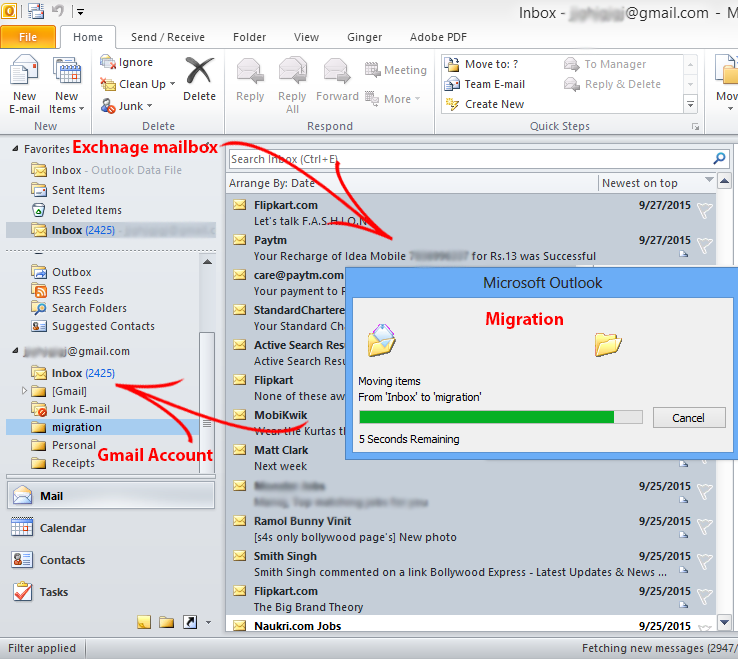Switch to the Send / Receive tab
The width and height of the screenshot is (738, 660).
pyautogui.click(x=168, y=37)
